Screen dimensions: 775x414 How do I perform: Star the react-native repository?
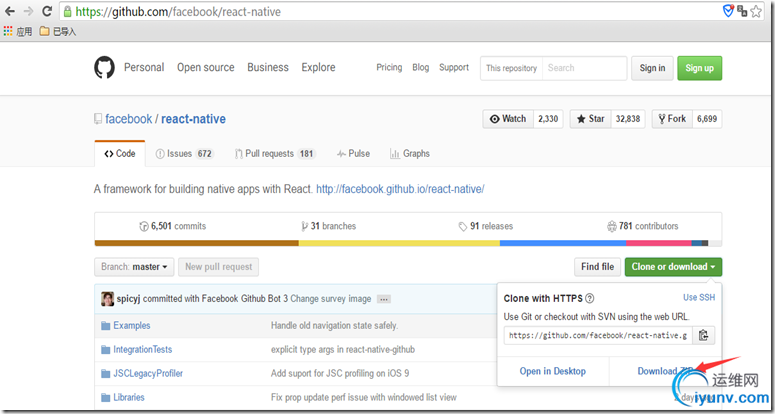[590, 119]
